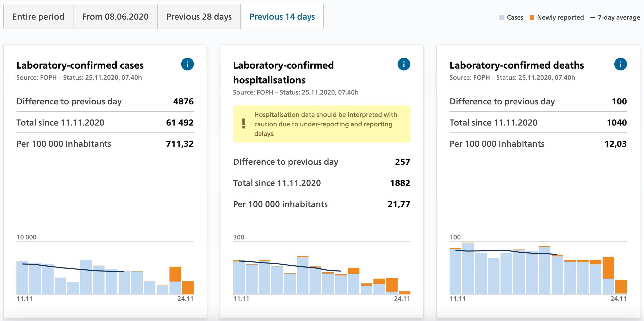Image resolution: width=644 pixels, height=321 pixels.
Task: Click the Laboratory-confirmed cases heading
Action: click(x=80, y=65)
